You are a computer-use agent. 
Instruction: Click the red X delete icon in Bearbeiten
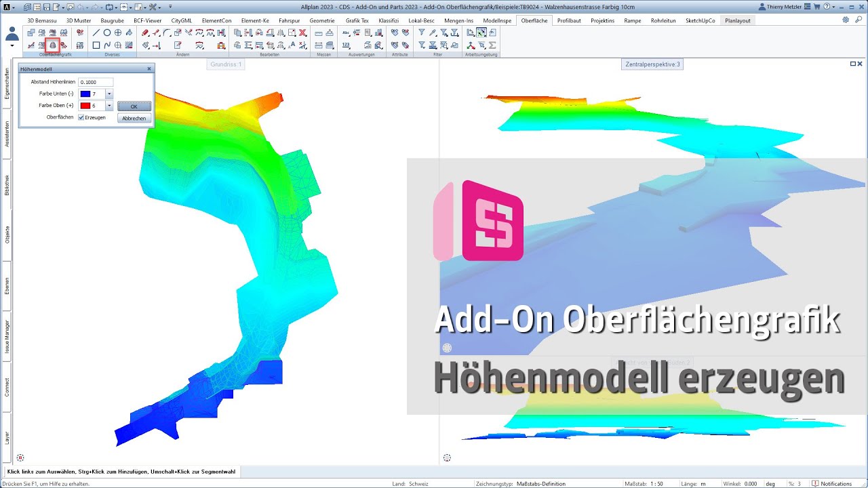tap(302, 33)
